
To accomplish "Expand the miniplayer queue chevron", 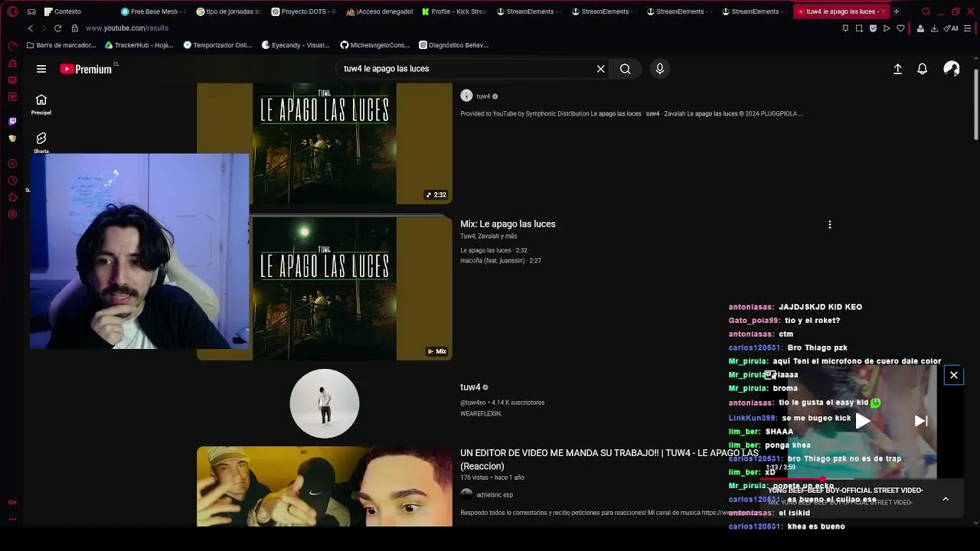I will (x=946, y=499).
